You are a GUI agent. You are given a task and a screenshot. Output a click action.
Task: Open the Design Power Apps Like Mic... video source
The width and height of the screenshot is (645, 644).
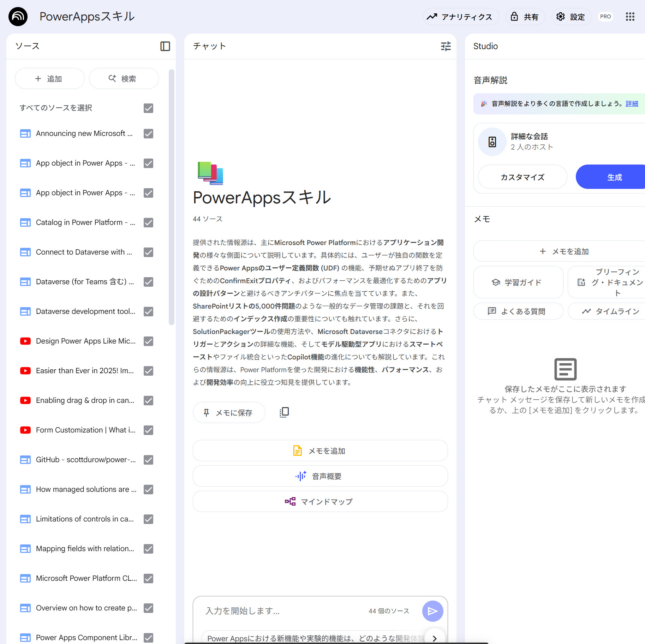pos(85,341)
